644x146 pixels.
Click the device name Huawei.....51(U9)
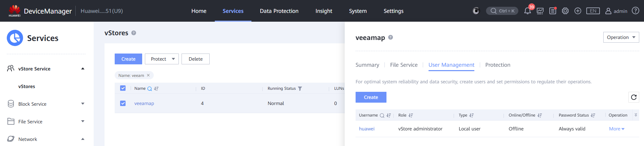coord(102,11)
